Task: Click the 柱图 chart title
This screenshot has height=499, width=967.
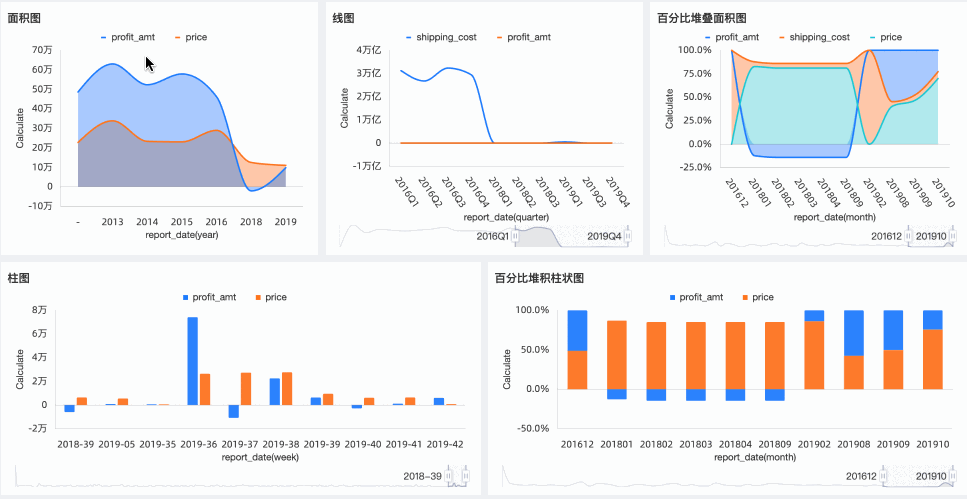Action: [x=19, y=279]
